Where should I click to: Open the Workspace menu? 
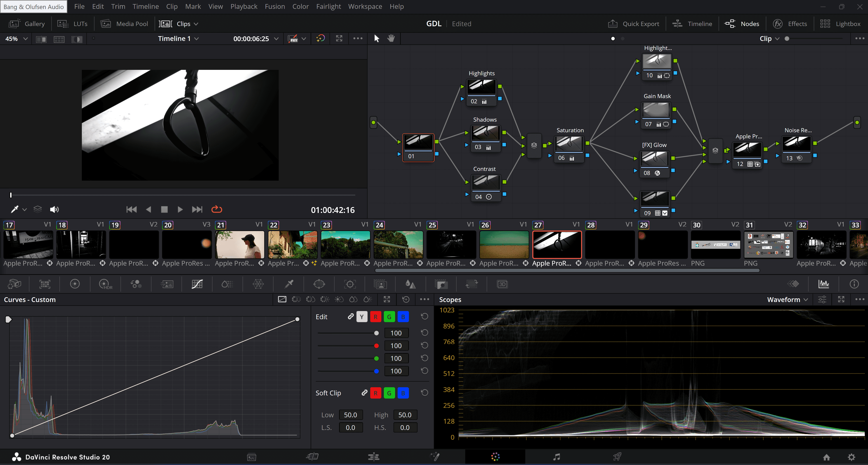[365, 6]
